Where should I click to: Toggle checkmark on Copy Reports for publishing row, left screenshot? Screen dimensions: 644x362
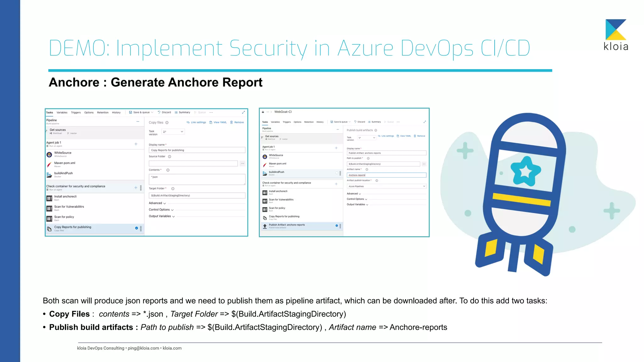pos(136,228)
